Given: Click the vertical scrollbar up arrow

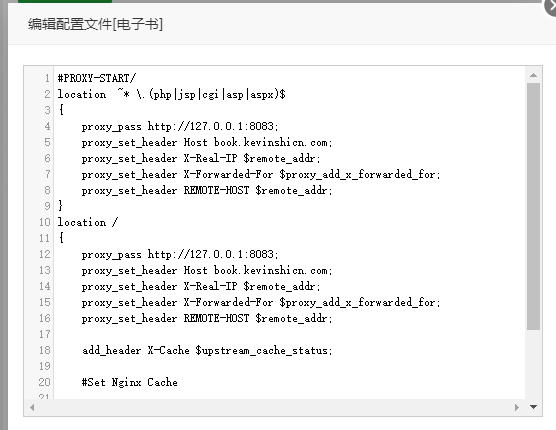Looking at the screenshot, I should point(533,75).
